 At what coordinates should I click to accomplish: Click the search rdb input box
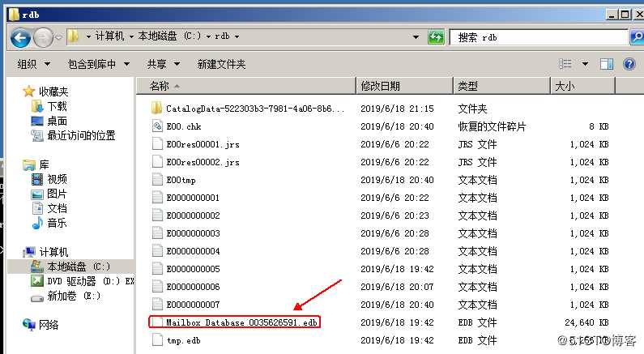[x=539, y=37]
